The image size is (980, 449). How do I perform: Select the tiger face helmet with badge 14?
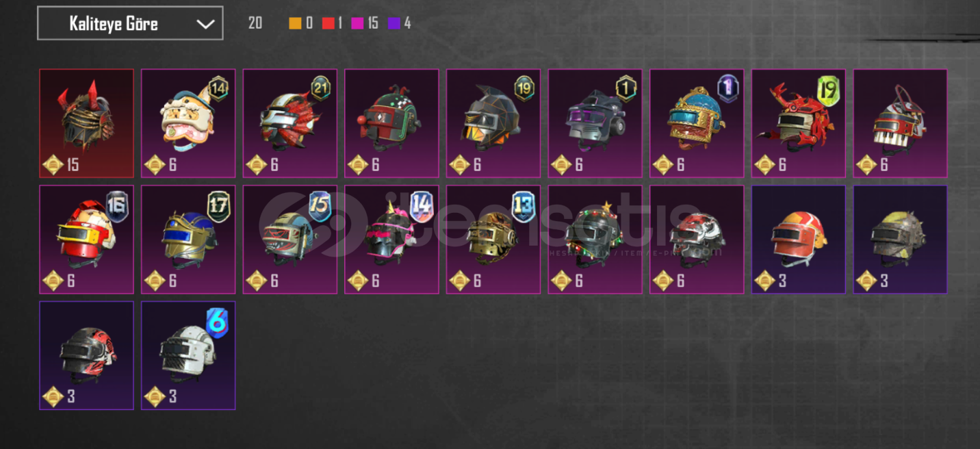tap(188, 123)
